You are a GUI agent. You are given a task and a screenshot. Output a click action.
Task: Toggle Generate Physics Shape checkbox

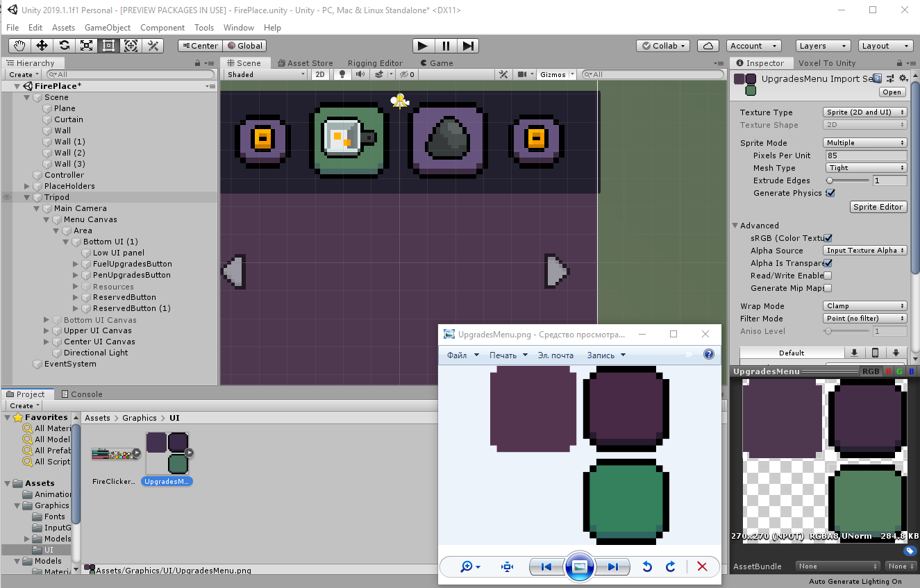[830, 193]
